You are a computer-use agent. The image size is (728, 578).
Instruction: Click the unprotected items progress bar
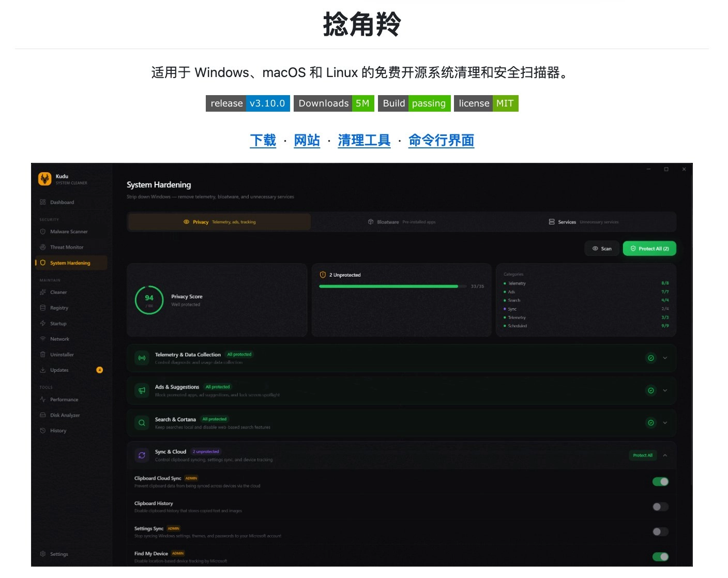(x=389, y=286)
